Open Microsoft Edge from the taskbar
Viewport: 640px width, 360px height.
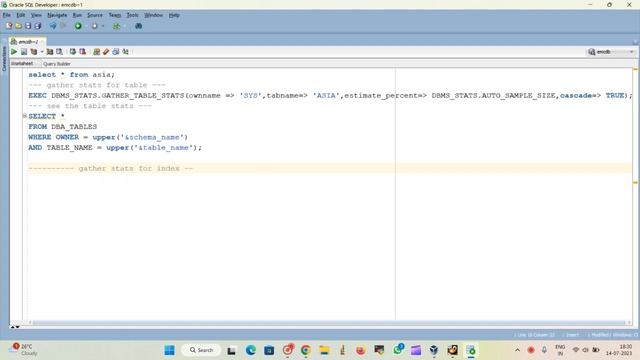point(251,350)
